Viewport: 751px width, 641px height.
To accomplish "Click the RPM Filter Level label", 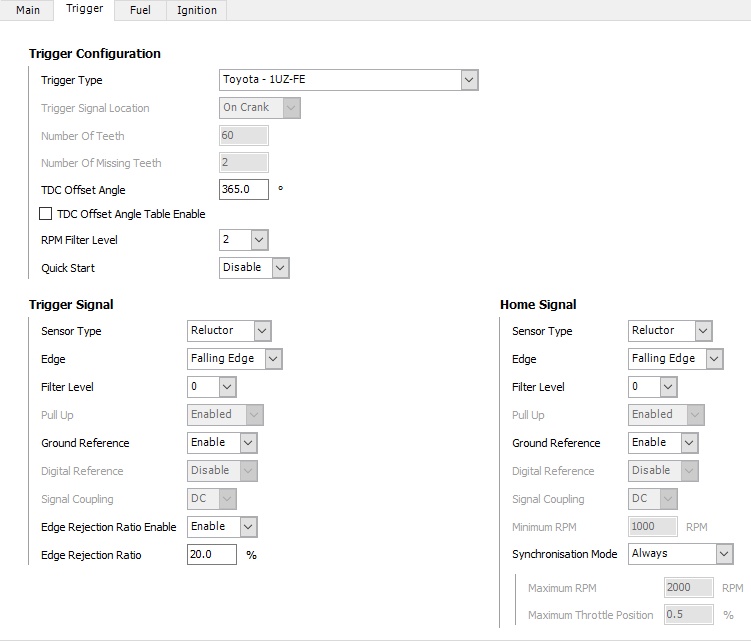I will pyautogui.click(x=80, y=240).
